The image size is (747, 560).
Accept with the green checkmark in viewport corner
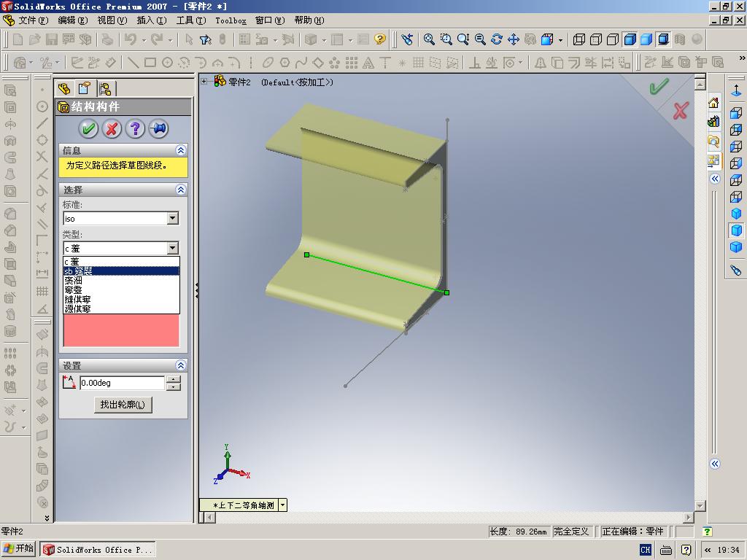coord(659,87)
